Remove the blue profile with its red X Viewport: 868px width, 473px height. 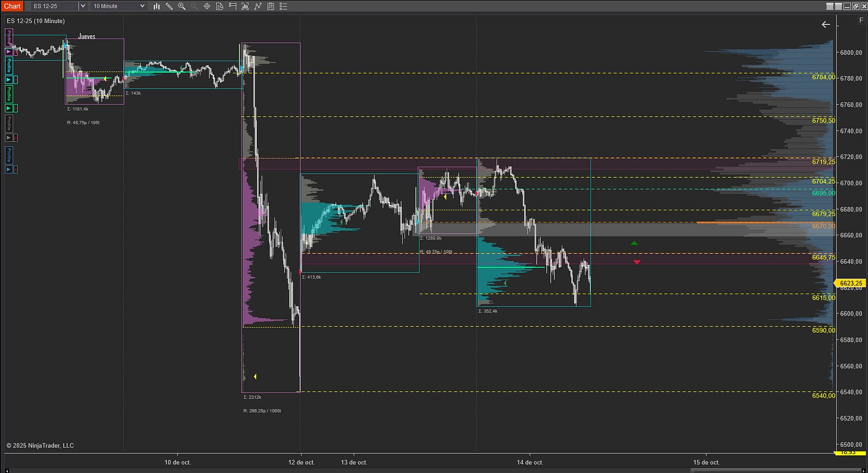[15, 169]
